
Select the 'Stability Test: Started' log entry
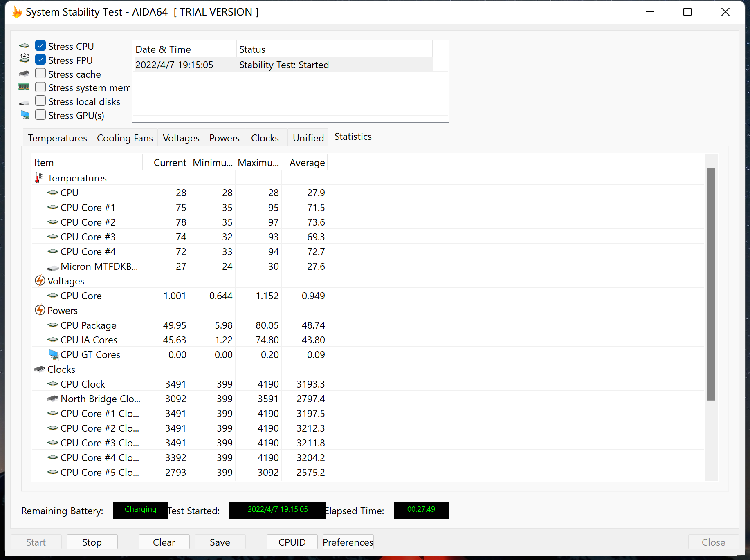coord(283,65)
